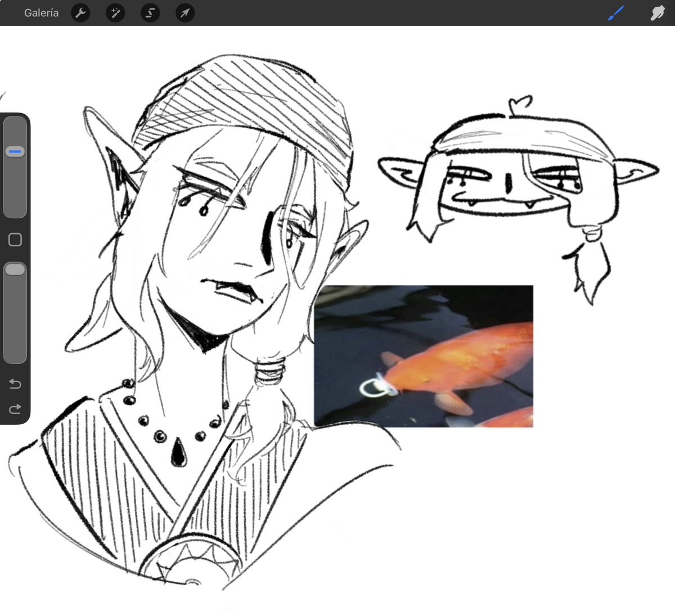
Task: Select the blue Brush tool
Action: [x=616, y=12]
